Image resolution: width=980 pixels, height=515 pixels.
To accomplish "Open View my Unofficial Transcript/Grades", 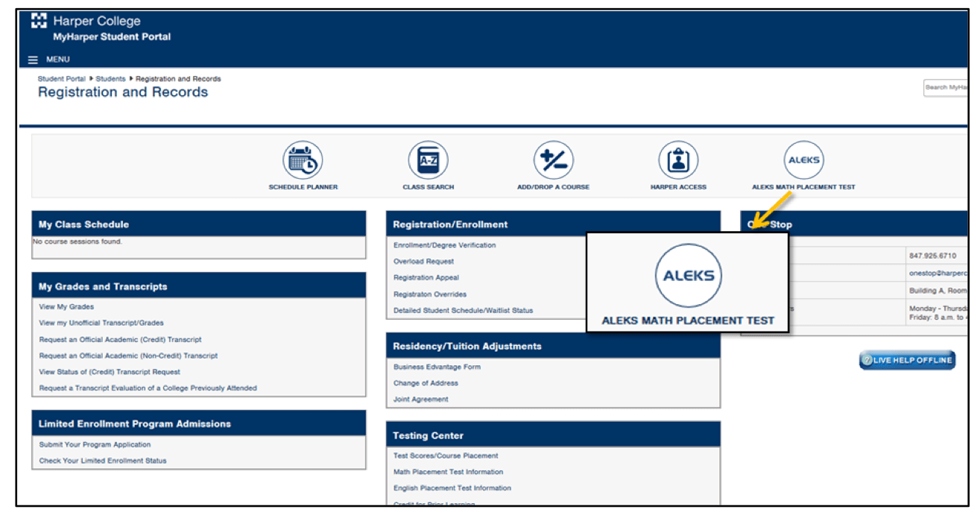I will click(101, 323).
